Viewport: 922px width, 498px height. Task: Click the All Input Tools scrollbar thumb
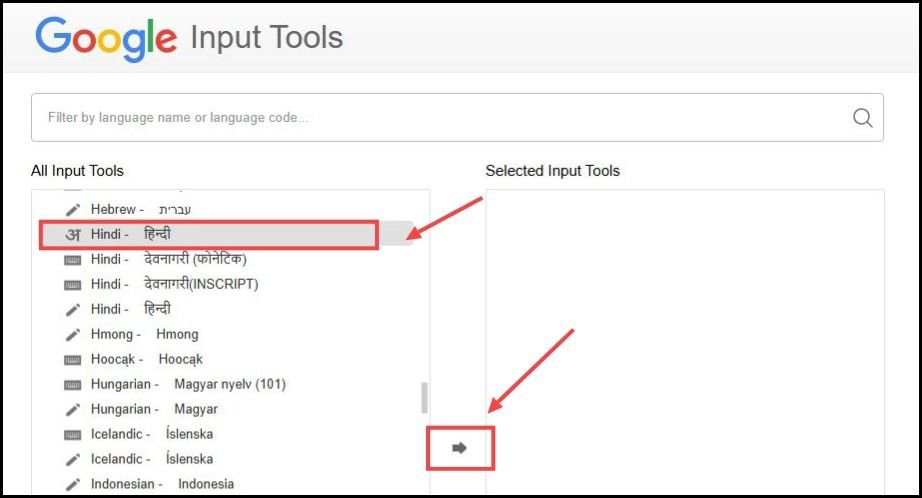pyautogui.click(x=424, y=398)
